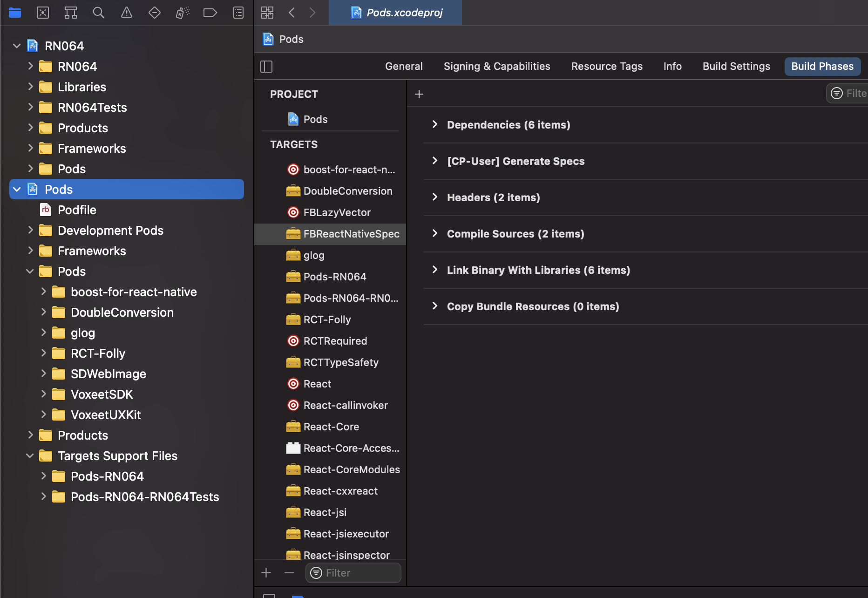Click the plus button to add a build phase

click(419, 94)
